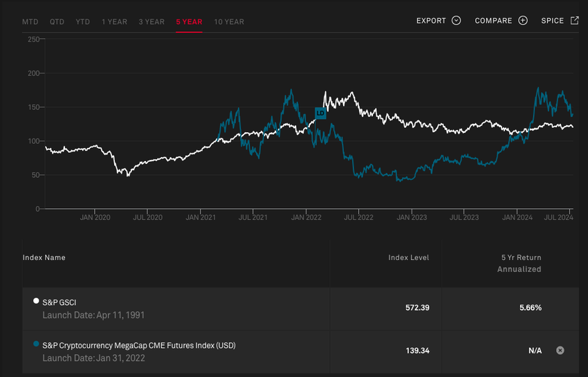
Task: Click the teal dot beside S&P Cryptocurrency MegaCap
Action: 36,344
